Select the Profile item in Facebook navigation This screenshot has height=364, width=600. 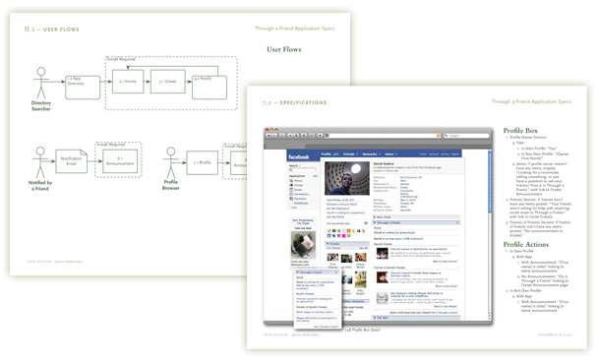326,154
